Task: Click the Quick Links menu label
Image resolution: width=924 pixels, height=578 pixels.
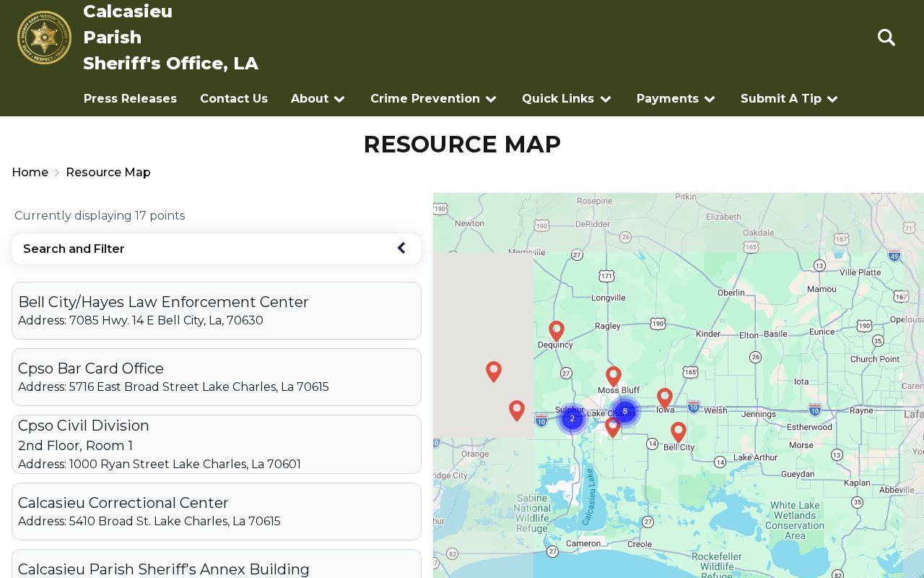Action: [x=558, y=99]
